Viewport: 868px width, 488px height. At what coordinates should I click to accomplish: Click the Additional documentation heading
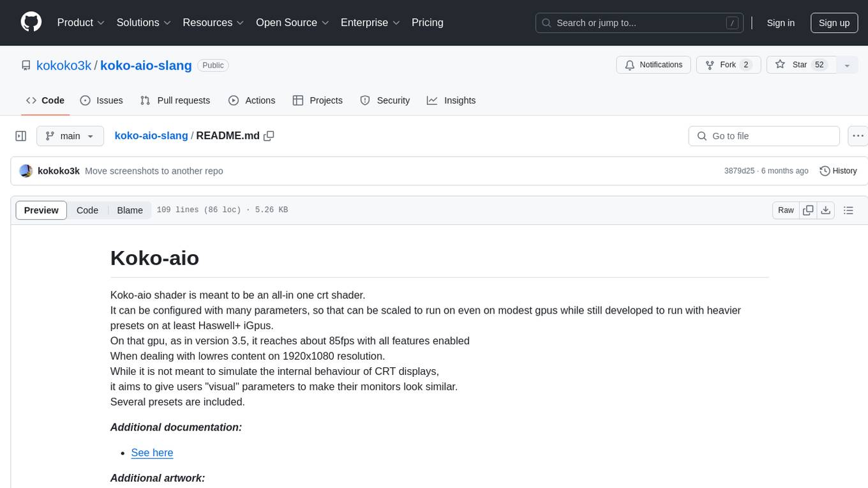[176, 427]
